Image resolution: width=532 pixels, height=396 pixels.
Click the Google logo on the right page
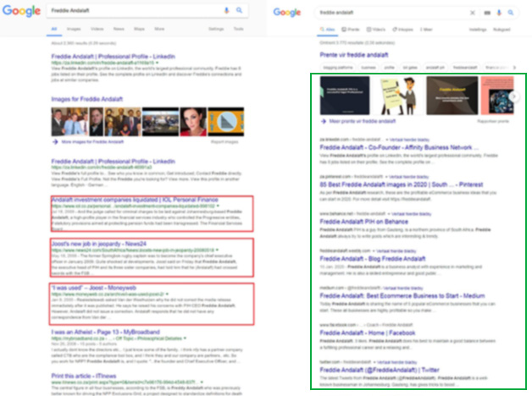point(287,13)
